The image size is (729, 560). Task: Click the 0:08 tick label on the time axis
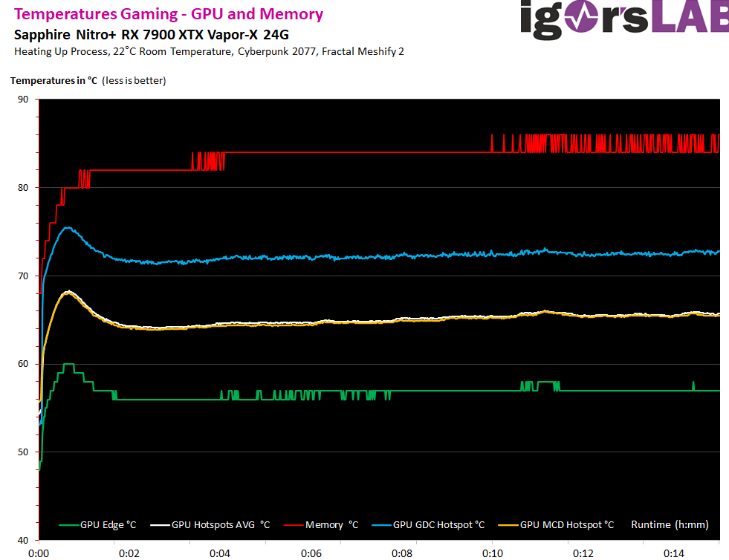tap(402, 553)
